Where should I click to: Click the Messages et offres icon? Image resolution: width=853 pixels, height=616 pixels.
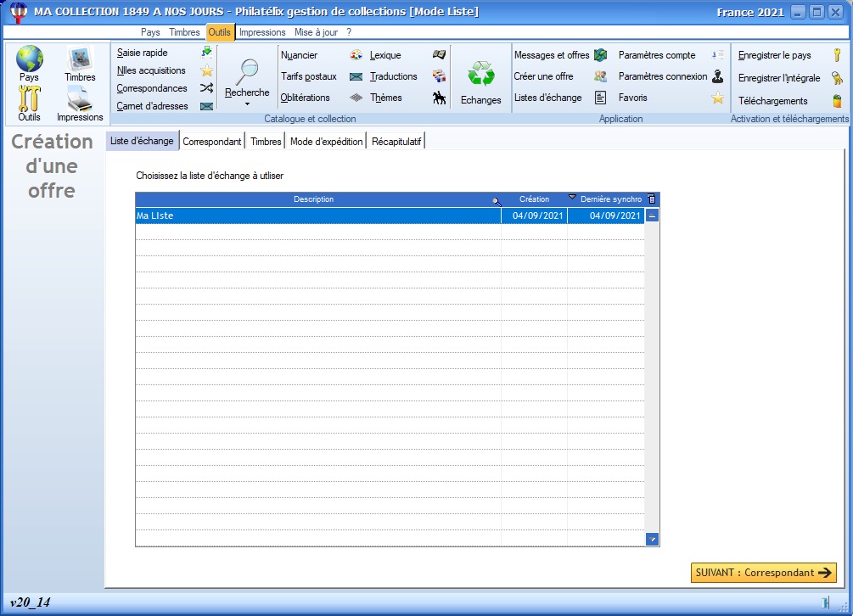point(600,55)
